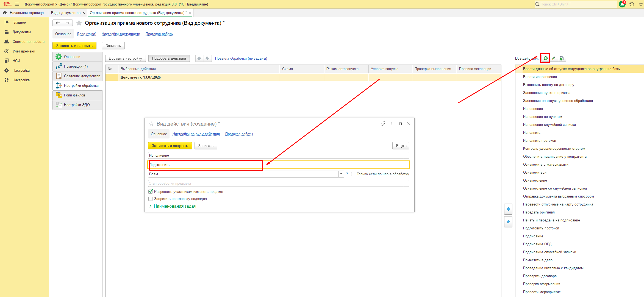Switch to Виды документов tab
Screen dimensions: 644x297
click(66, 13)
